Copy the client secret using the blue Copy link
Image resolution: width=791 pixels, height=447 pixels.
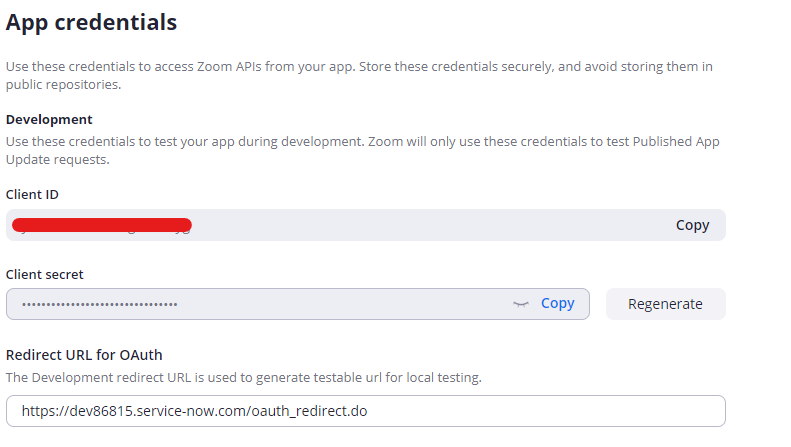click(557, 303)
